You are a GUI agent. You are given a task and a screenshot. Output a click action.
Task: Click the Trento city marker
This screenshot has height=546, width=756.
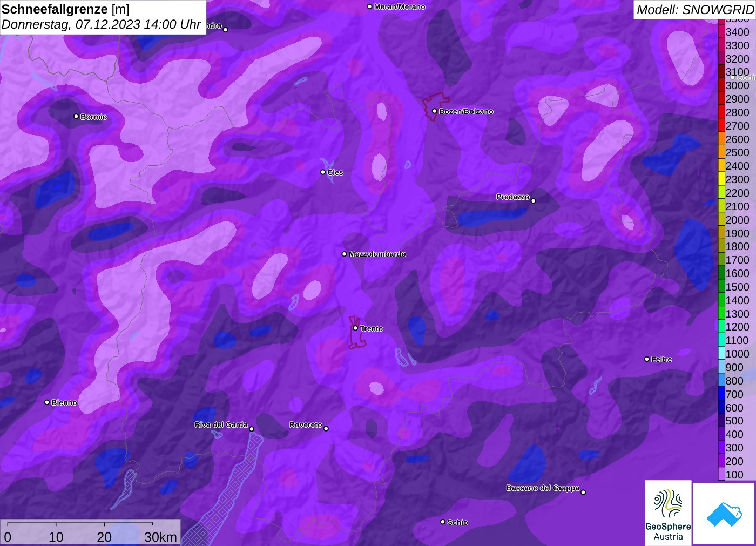point(355,328)
